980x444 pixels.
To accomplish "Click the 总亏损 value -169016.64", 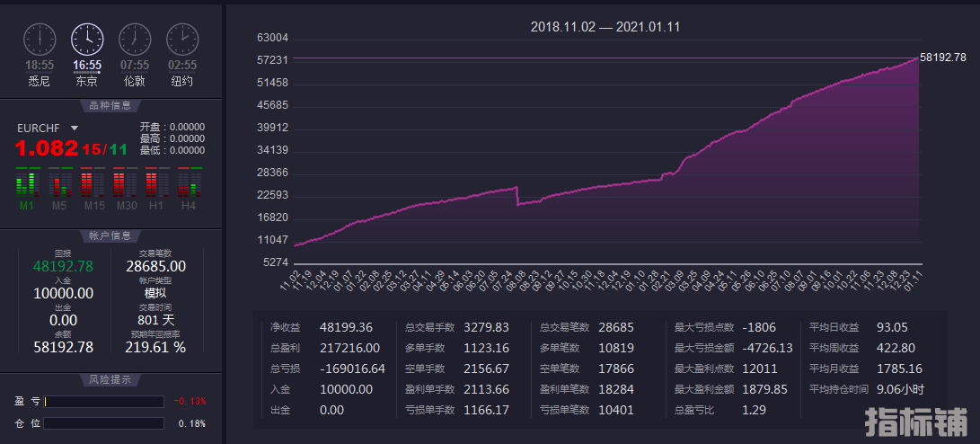I will [352, 369].
